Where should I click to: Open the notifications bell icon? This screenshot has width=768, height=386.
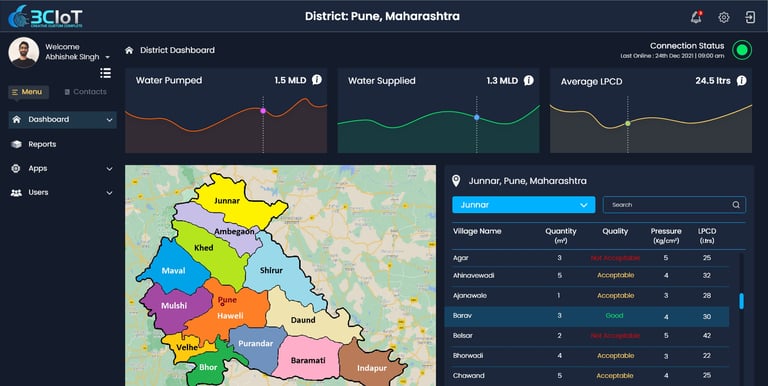click(696, 17)
